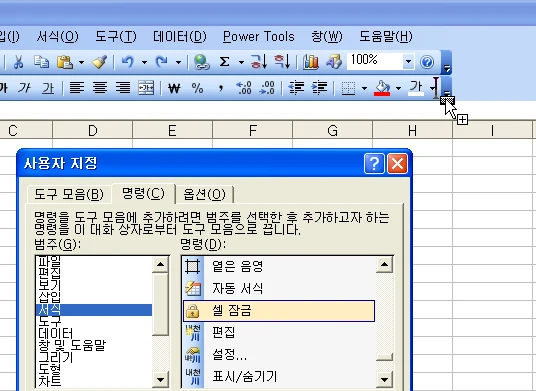Open the 도움말(H) menu
The image size is (536, 391).
(x=386, y=36)
